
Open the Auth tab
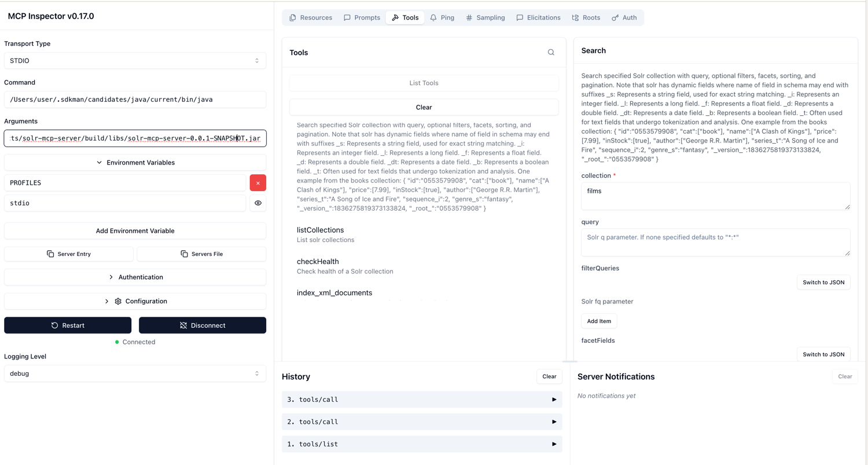click(x=624, y=18)
